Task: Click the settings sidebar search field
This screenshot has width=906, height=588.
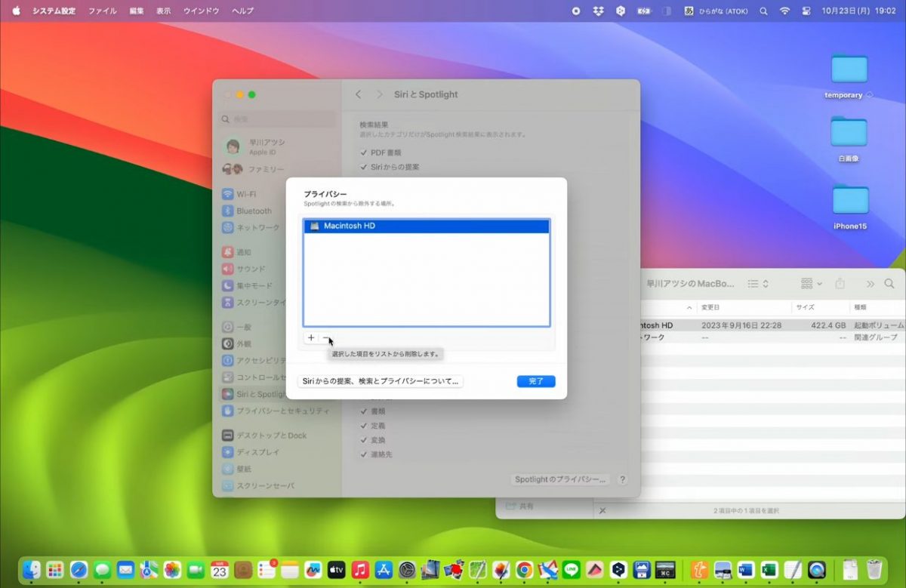Action: click(278, 119)
